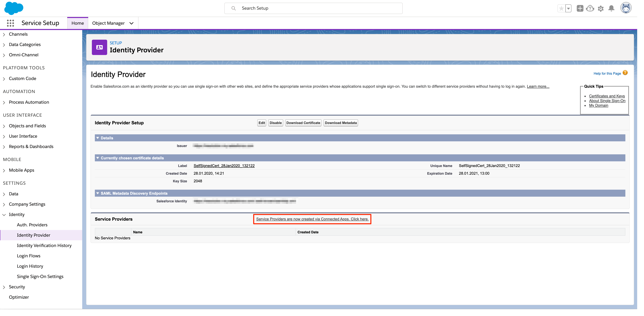Open SelfSignedCert_28Jan2020_132122 label link
644x316 pixels.
(x=224, y=166)
